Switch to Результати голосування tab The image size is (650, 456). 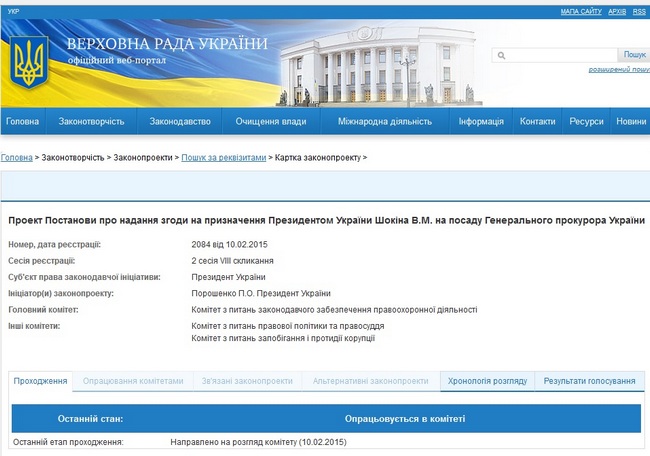point(589,381)
